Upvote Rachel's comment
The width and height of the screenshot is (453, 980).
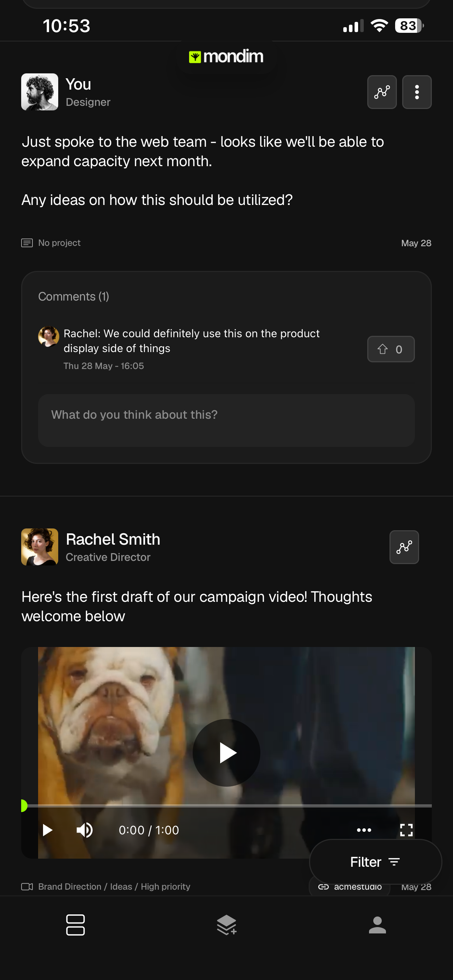point(391,349)
